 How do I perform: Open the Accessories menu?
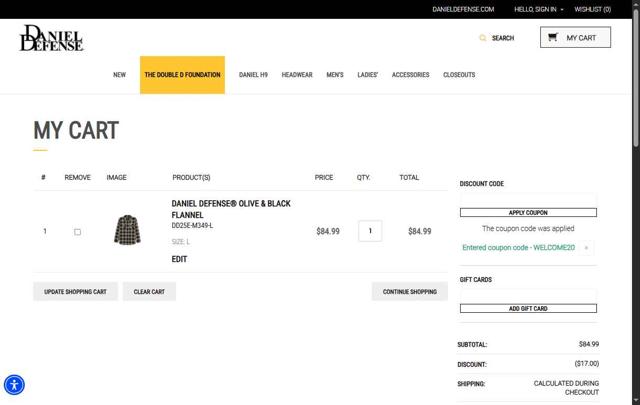tap(410, 75)
